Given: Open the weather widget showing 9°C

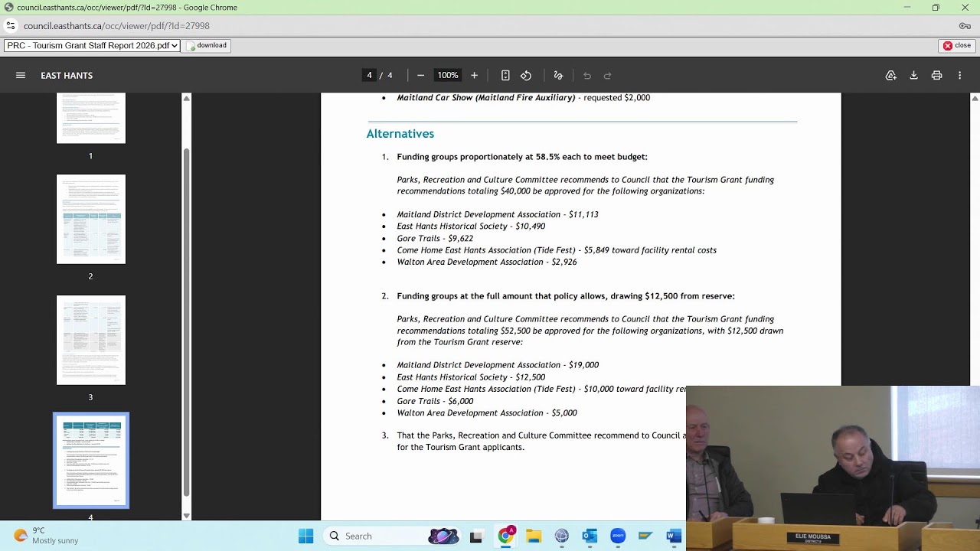Looking at the screenshot, I should 46,536.
